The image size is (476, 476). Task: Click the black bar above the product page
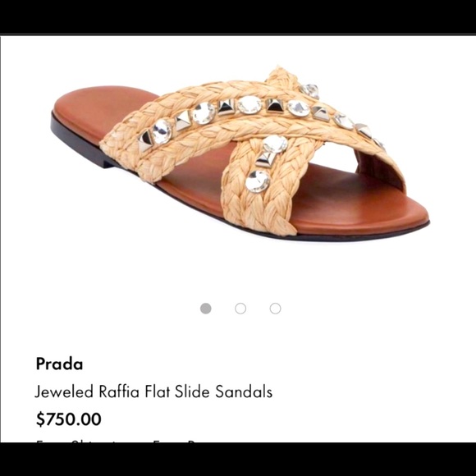[238, 16]
